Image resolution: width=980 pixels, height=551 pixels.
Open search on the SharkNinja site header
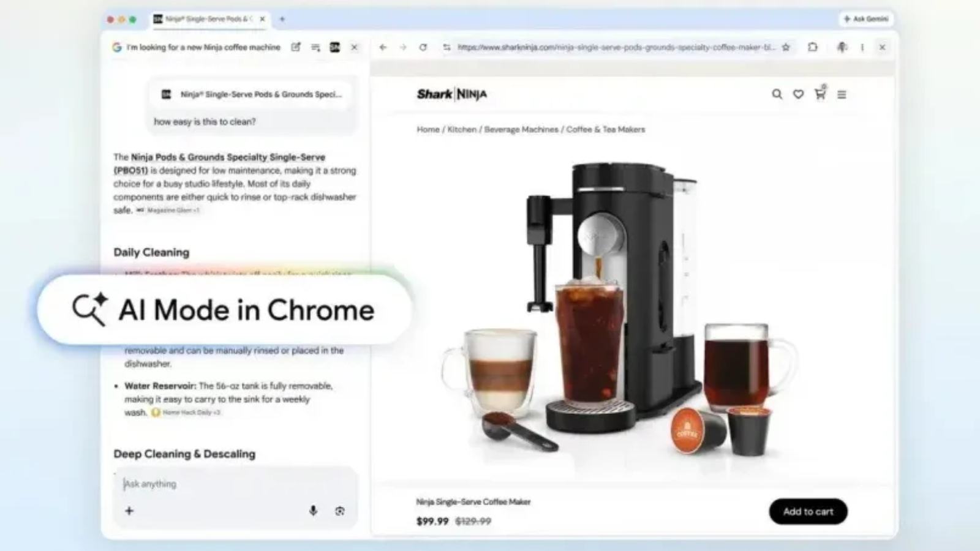click(777, 94)
